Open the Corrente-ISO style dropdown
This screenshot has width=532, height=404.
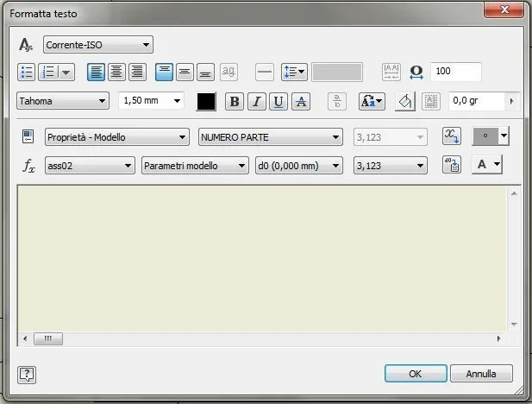[x=98, y=45]
